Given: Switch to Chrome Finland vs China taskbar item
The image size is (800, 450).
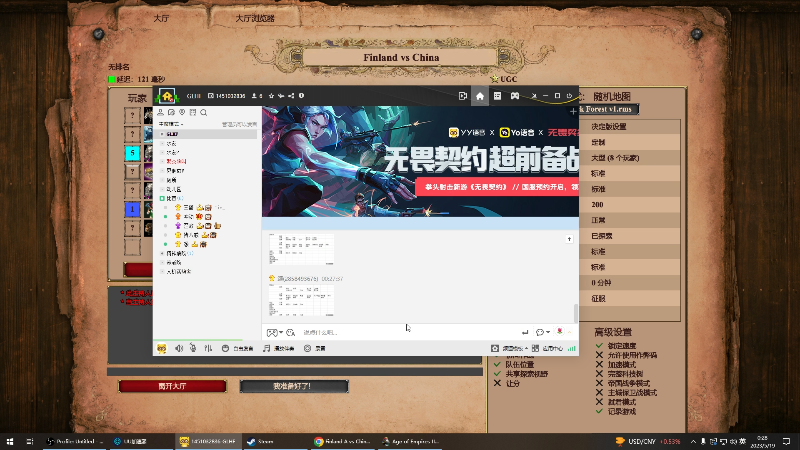Looking at the screenshot, I should tap(342, 441).
